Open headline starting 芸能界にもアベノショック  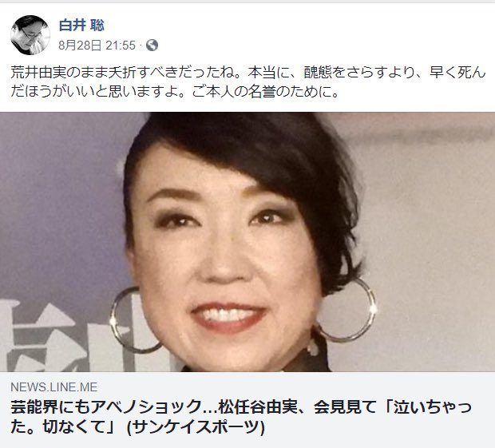tap(241, 417)
